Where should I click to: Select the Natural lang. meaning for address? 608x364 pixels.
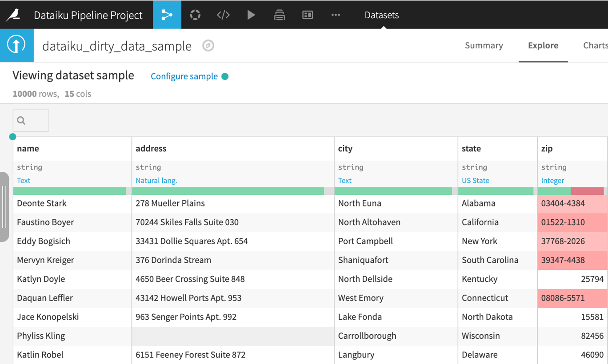click(156, 180)
